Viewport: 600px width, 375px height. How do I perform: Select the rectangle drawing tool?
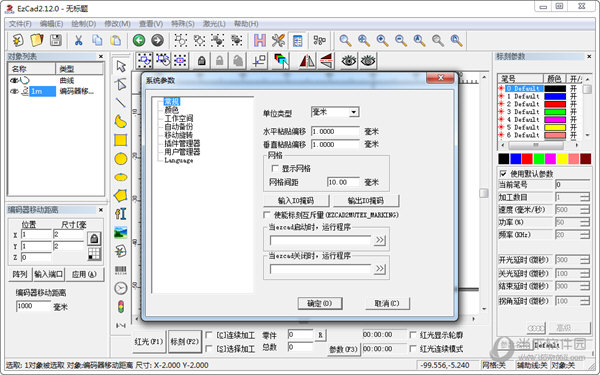(x=121, y=140)
